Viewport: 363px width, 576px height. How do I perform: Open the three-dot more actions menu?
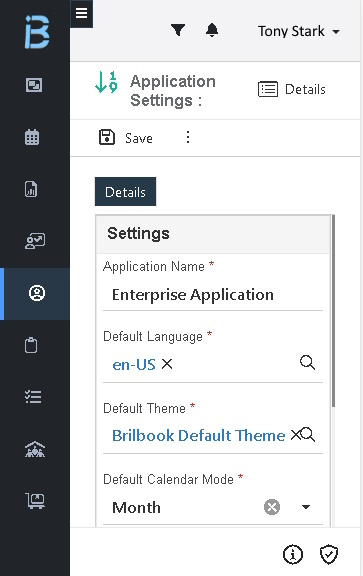point(188,137)
